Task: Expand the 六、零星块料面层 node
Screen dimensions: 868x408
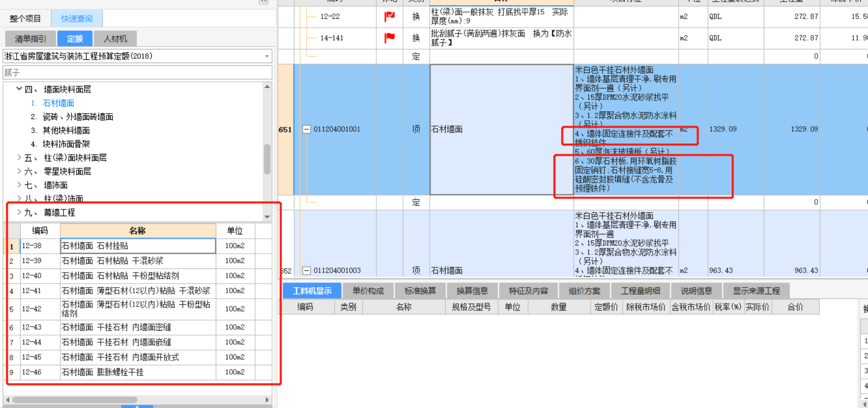Action: (19, 171)
